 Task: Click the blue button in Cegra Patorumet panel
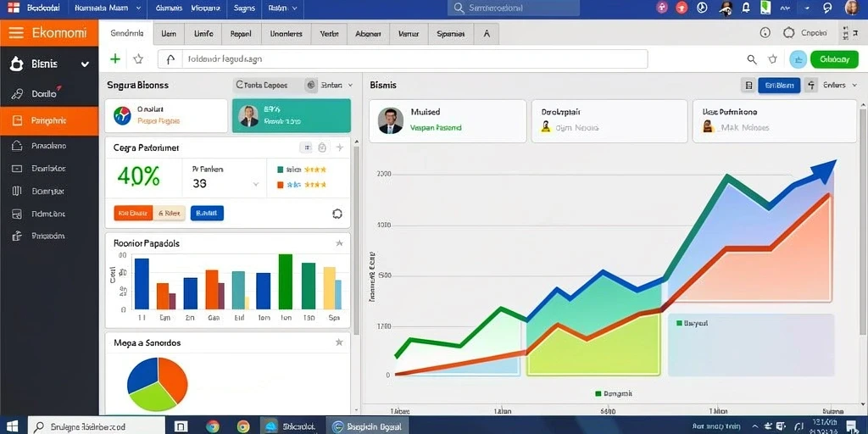coord(207,213)
